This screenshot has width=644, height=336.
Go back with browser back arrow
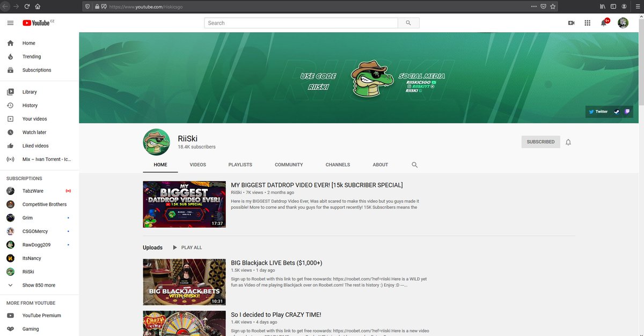5,6
